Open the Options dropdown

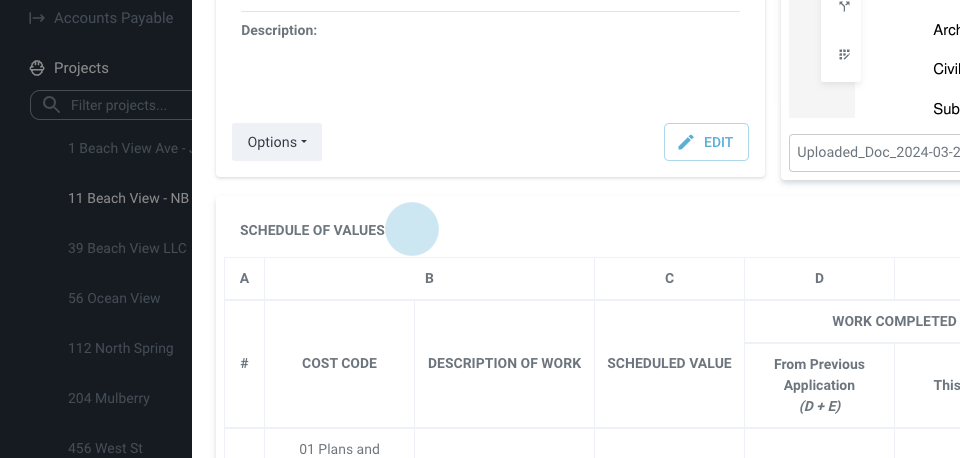coord(277,142)
